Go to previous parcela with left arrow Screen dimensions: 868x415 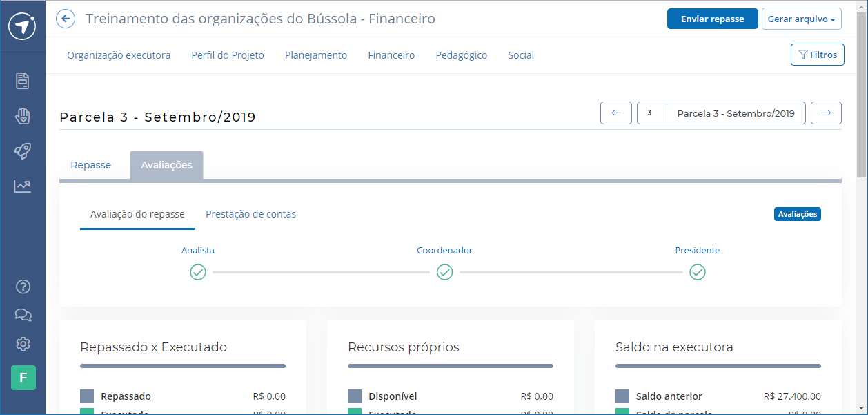tap(616, 113)
